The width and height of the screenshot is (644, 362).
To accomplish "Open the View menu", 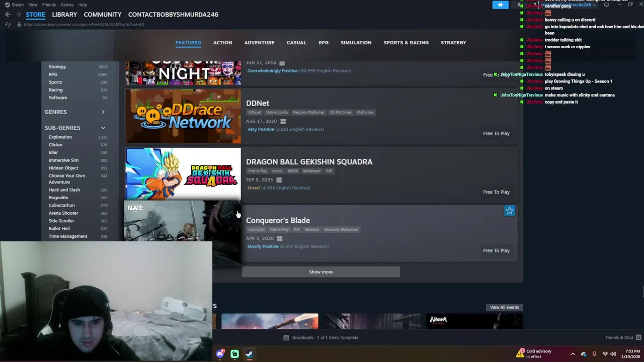I will [33, 5].
